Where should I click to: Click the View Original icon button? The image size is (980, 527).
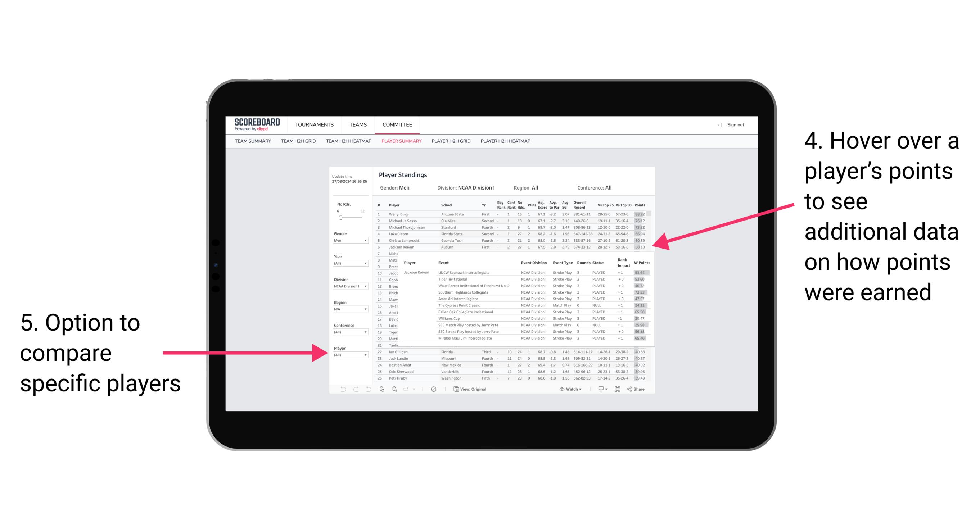click(x=454, y=388)
